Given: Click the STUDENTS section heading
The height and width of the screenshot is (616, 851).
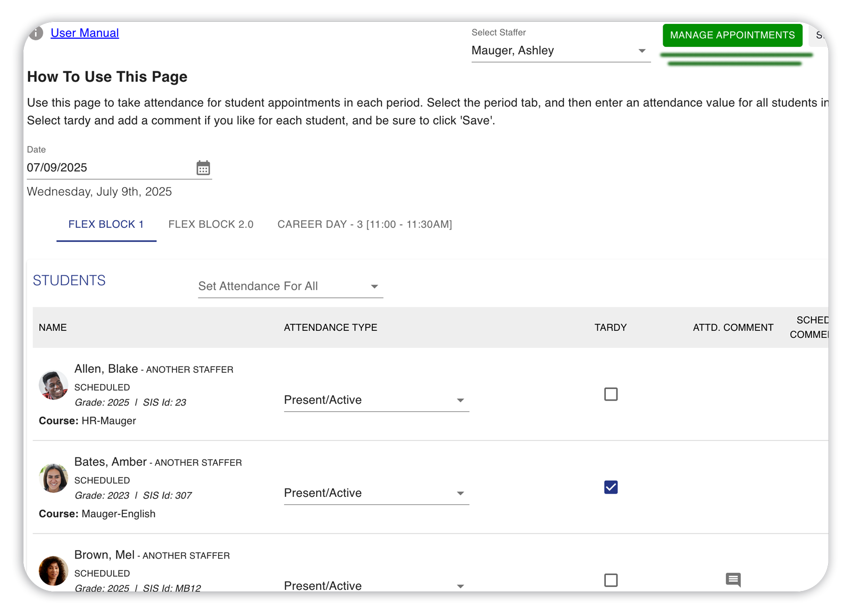Looking at the screenshot, I should [69, 280].
